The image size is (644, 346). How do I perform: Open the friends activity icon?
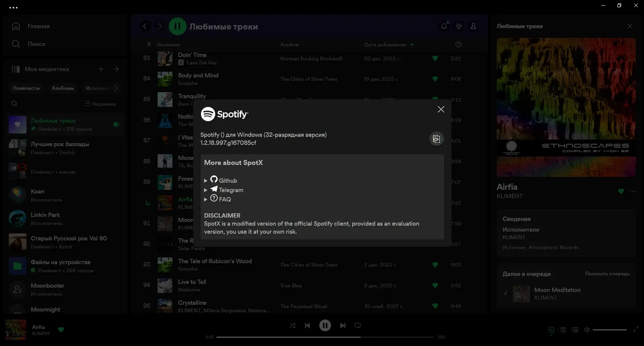pos(459,26)
